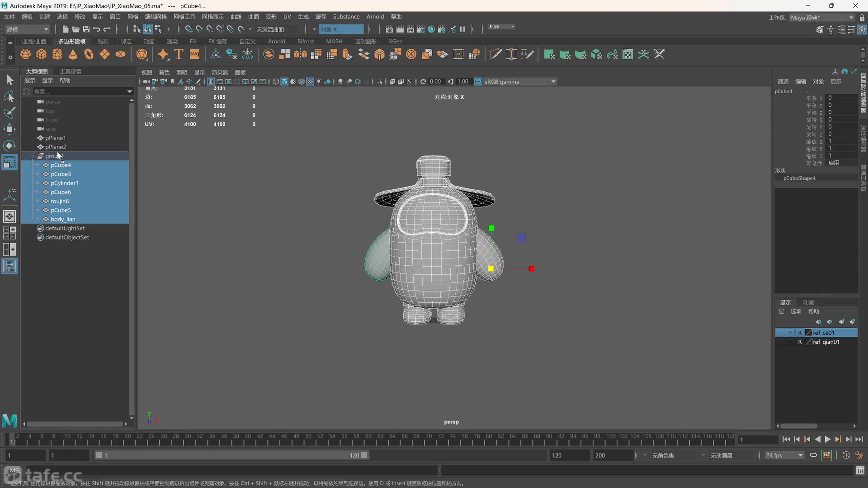Click go to start of playback range
The height and width of the screenshot is (488, 868).
tap(786, 440)
